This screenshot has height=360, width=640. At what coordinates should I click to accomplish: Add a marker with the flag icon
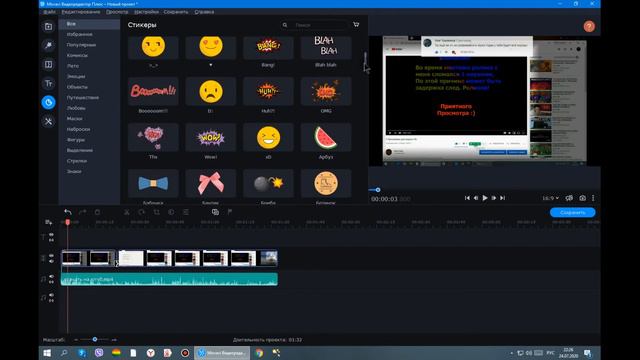(230, 212)
